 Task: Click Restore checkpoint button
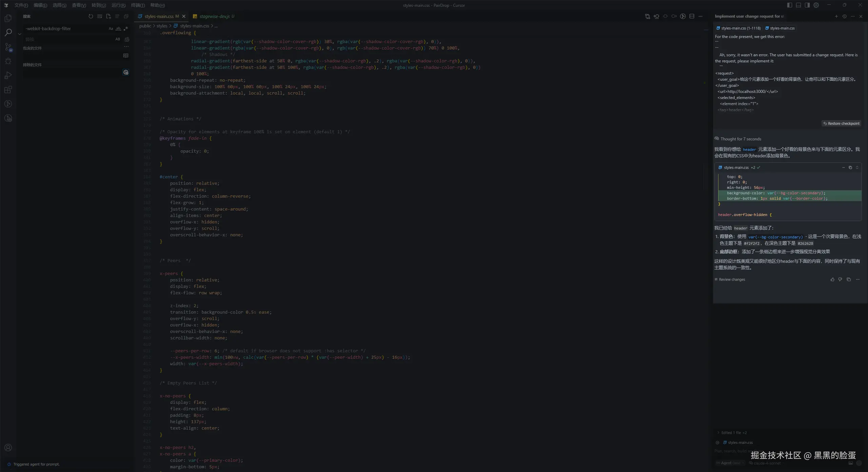[841, 123]
